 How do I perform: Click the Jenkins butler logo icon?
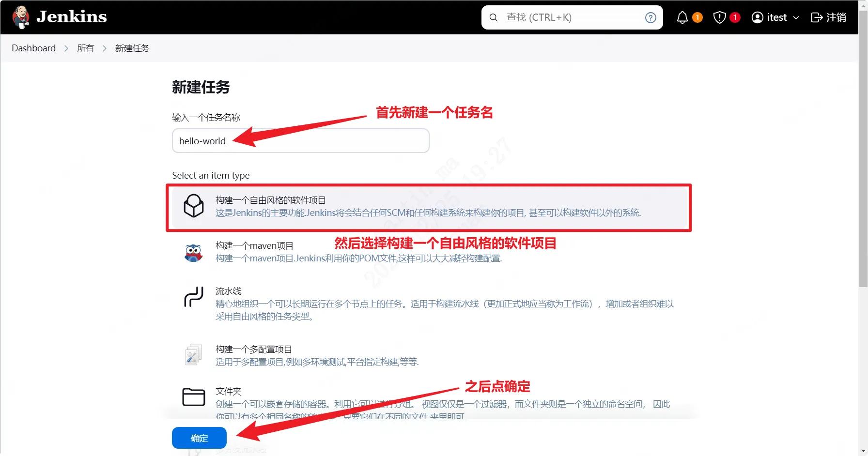[21, 17]
